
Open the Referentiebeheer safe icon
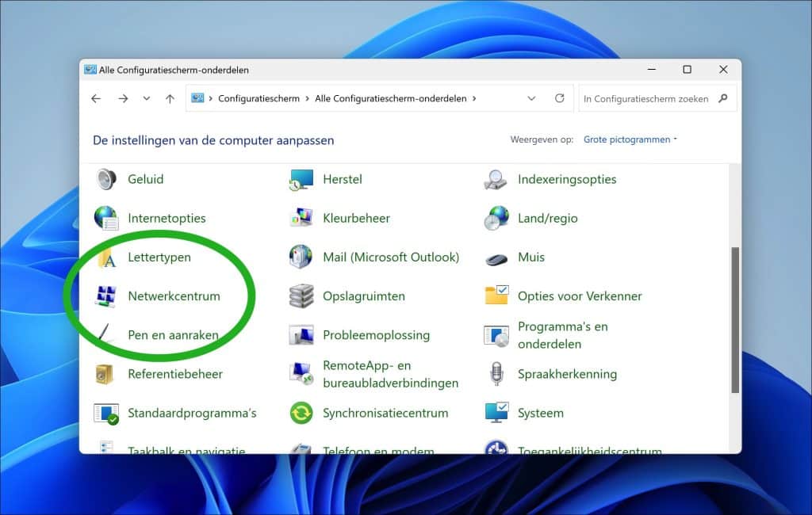[105, 374]
